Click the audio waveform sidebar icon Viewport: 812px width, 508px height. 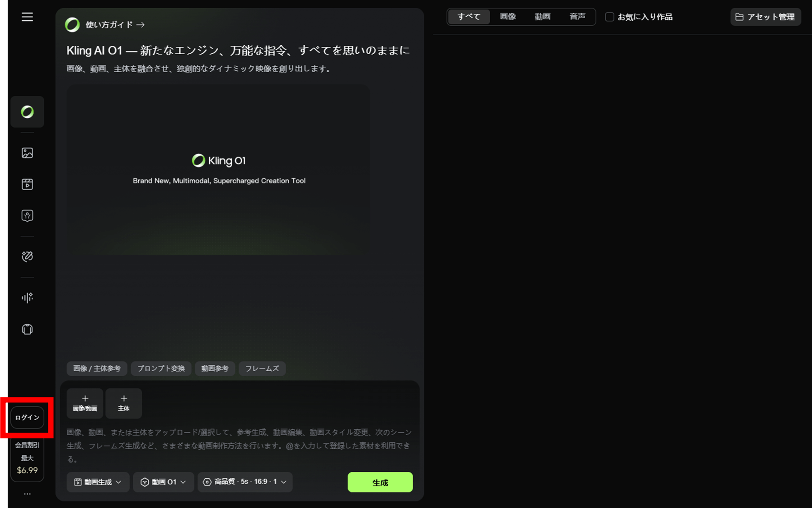pyautogui.click(x=27, y=298)
